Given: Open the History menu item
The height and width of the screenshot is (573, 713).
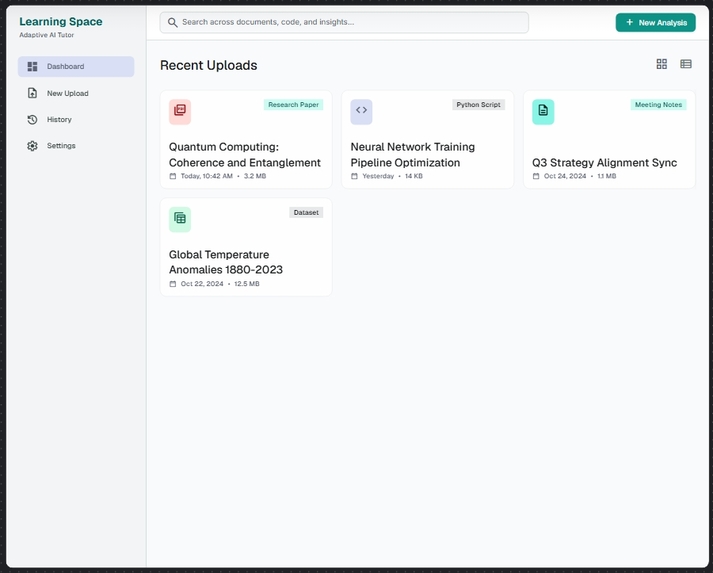Looking at the screenshot, I should coord(76,120).
